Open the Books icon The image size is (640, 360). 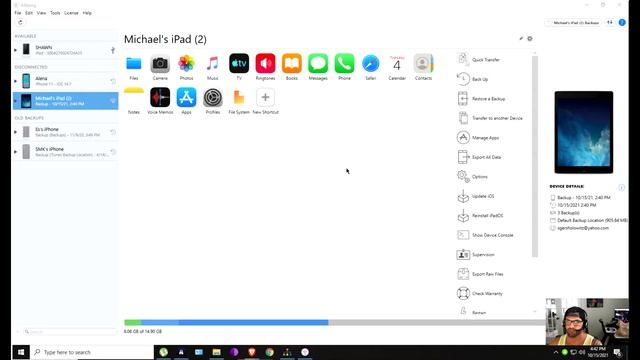tap(292, 64)
